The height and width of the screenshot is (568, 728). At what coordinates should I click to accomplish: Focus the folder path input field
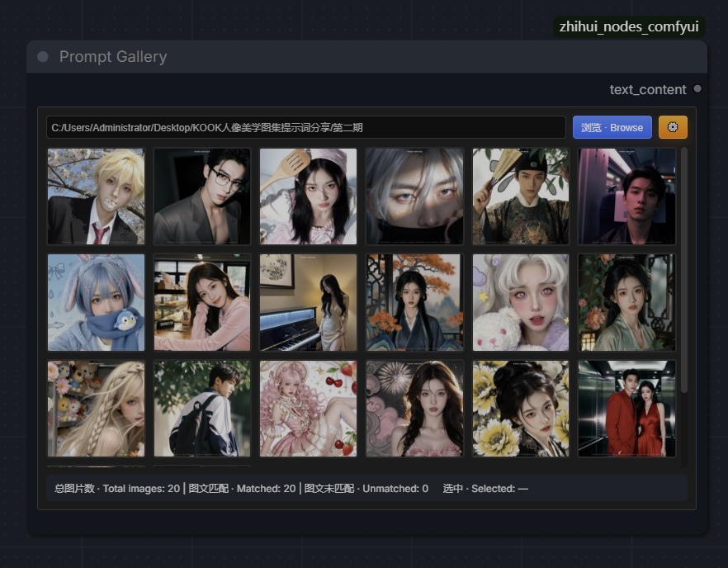[306, 127]
